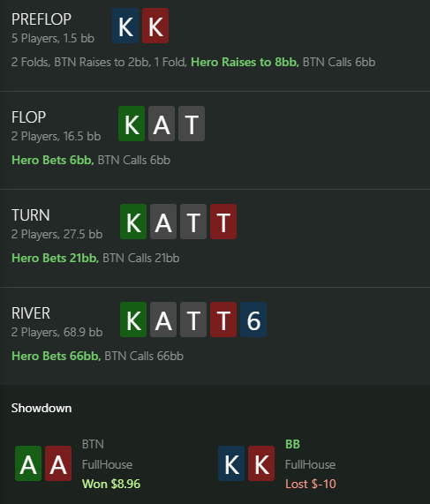Select the green King card on the flop
430x504 pixels.
click(132, 124)
